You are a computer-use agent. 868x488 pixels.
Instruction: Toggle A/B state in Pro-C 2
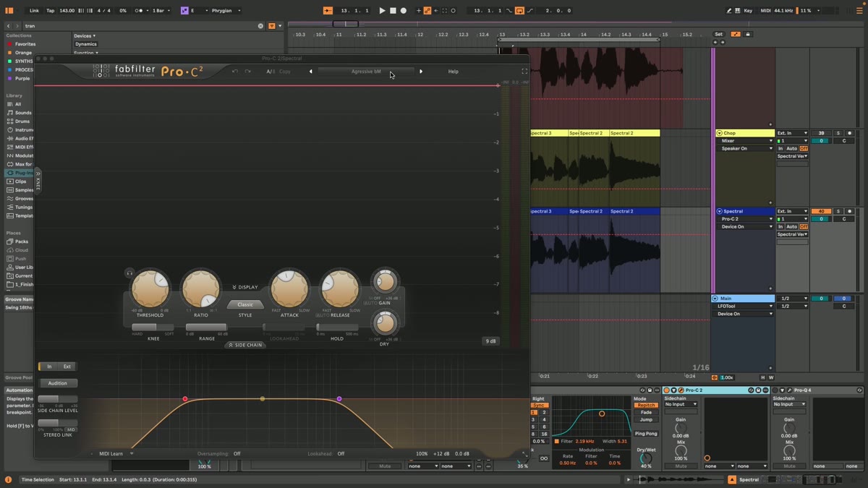270,72
